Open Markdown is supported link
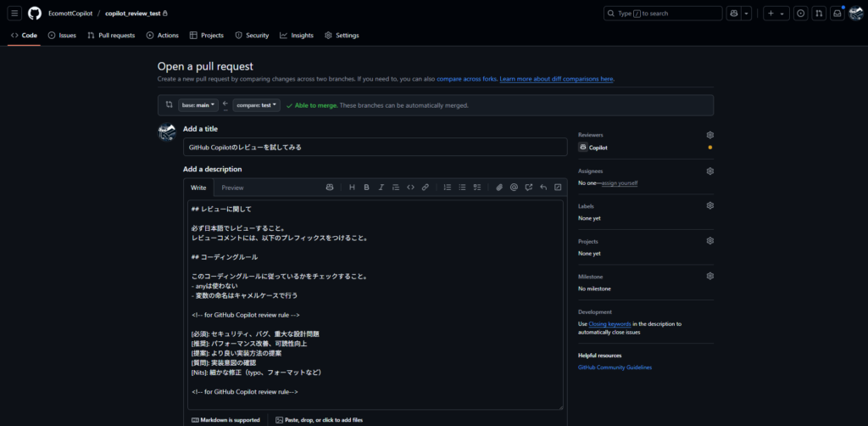The image size is (868, 426). (225, 420)
